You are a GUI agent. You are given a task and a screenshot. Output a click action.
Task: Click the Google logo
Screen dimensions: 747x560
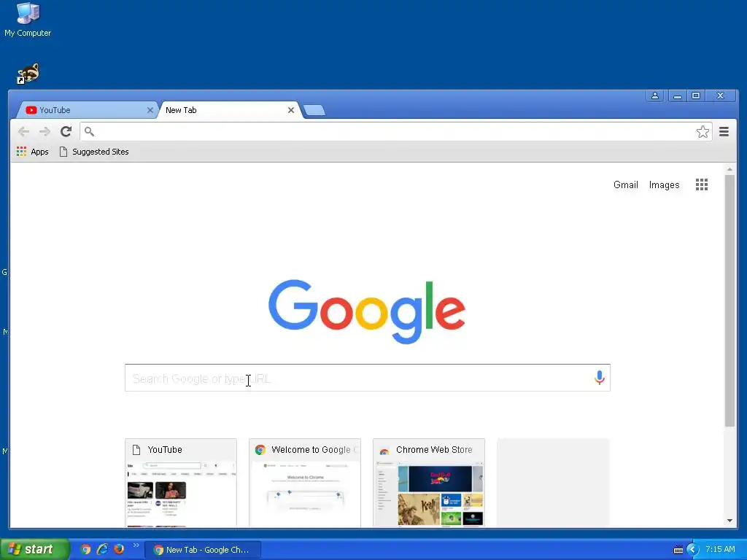click(367, 311)
